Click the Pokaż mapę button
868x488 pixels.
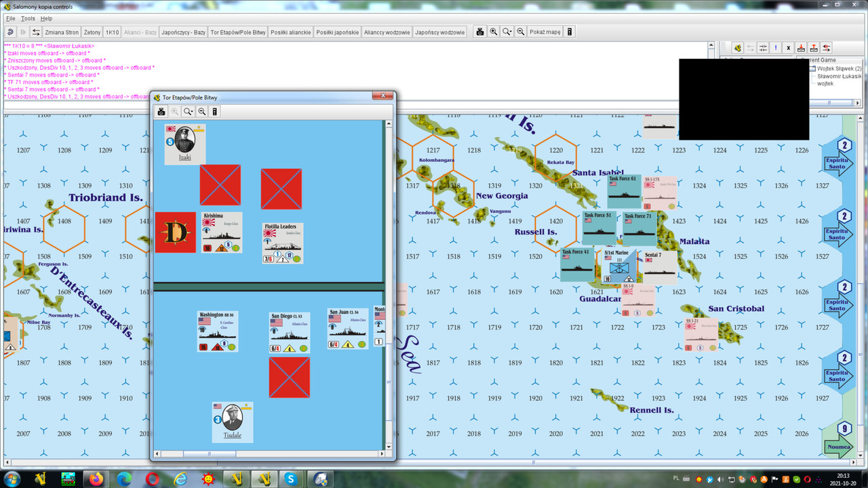click(545, 32)
